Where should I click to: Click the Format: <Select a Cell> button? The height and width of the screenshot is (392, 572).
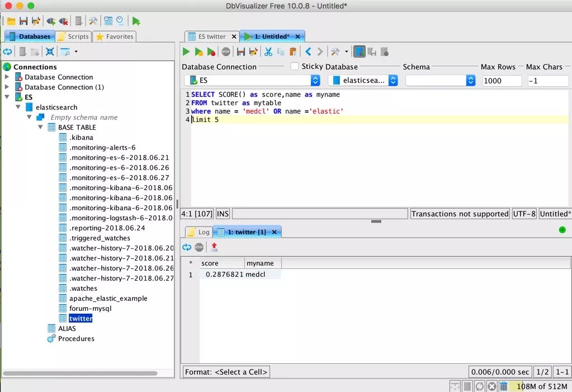226,372
